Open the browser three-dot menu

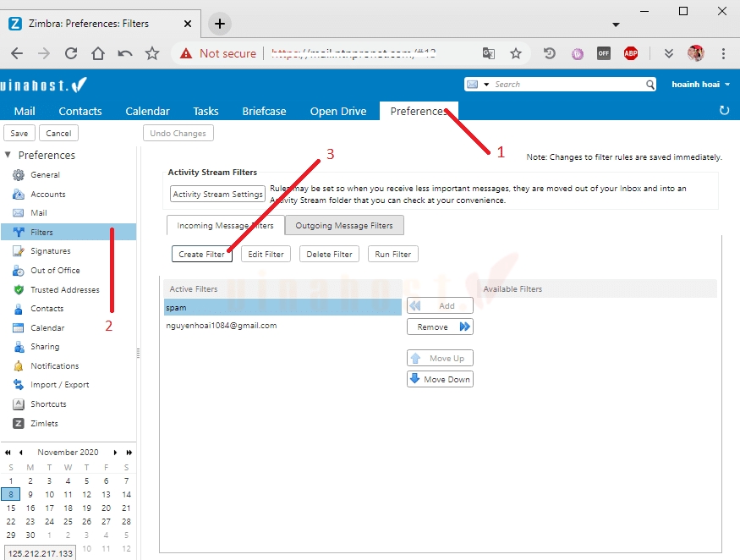click(x=723, y=53)
